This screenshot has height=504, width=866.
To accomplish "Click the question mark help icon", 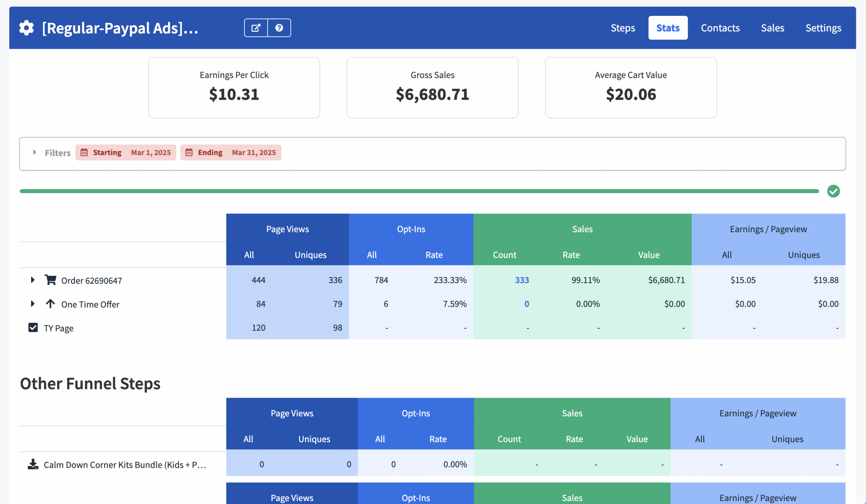I will [x=279, y=28].
